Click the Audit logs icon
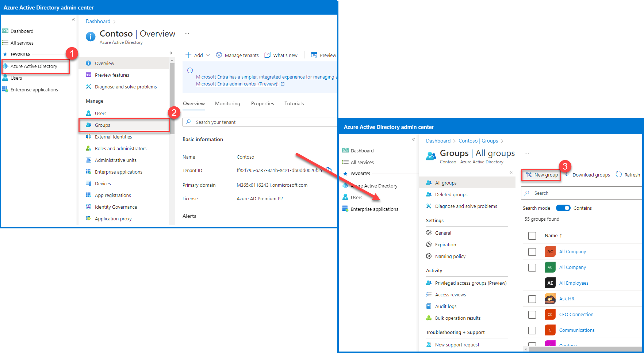The image size is (644, 353). point(429,306)
